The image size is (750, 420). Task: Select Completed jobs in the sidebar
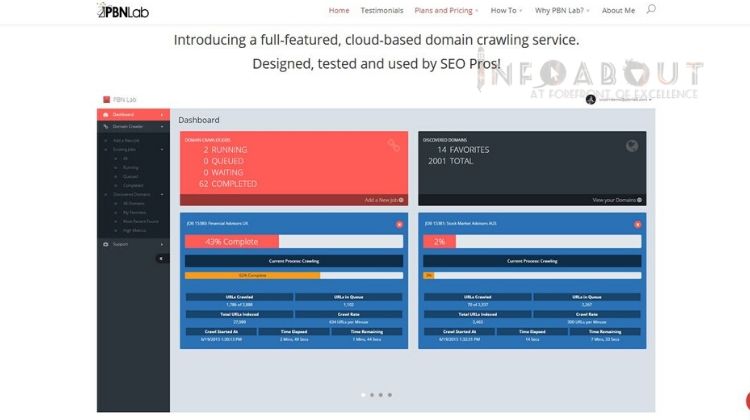point(133,186)
